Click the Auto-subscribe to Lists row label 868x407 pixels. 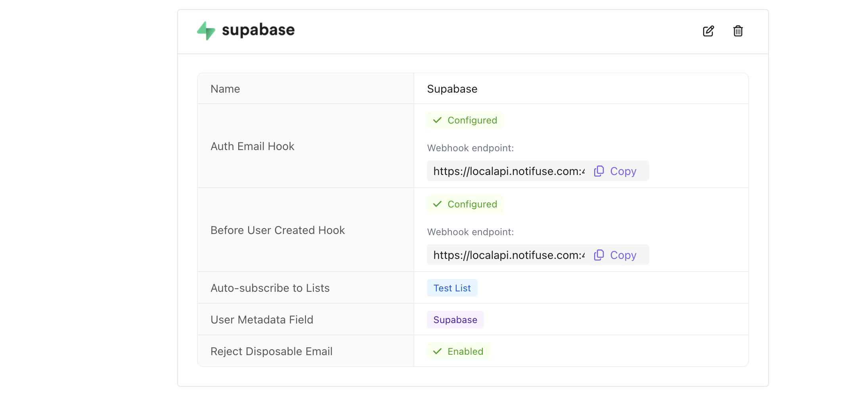[x=270, y=288]
